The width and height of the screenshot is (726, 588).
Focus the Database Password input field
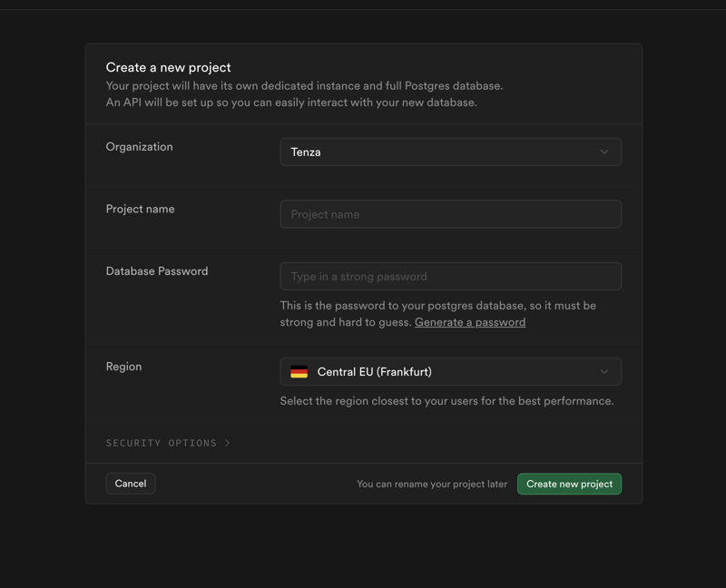click(450, 277)
